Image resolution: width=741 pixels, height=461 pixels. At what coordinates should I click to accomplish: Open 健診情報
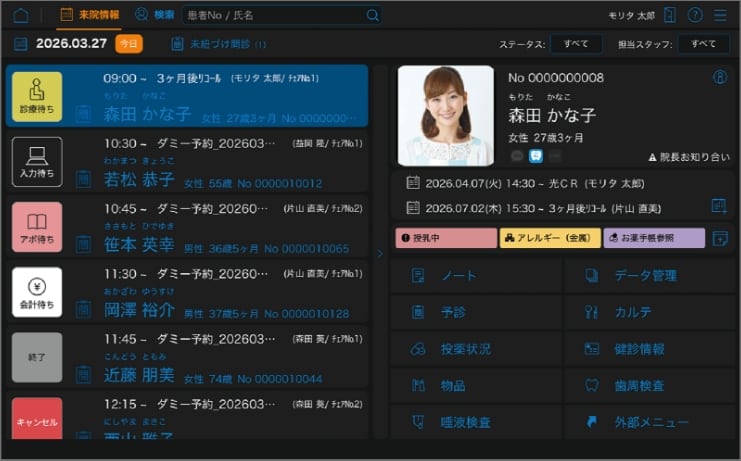(650, 349)
